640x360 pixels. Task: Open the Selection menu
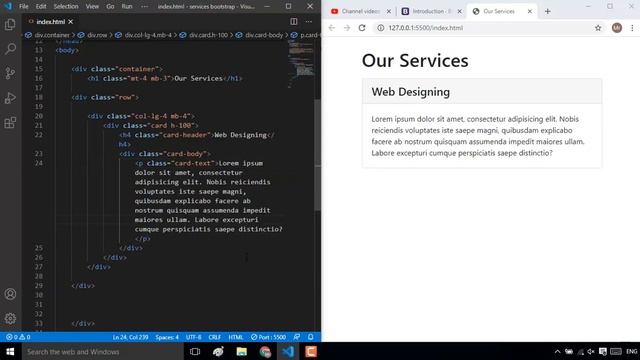(x=66, y=7)
